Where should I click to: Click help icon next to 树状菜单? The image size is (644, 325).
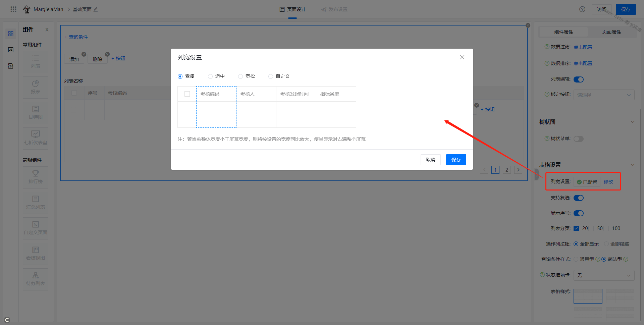click(x=547, y=139)
